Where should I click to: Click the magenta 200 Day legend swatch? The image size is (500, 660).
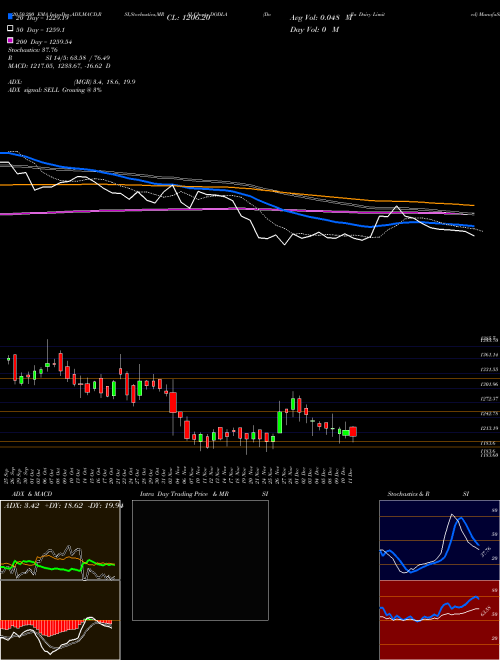[x=11, y=40]
